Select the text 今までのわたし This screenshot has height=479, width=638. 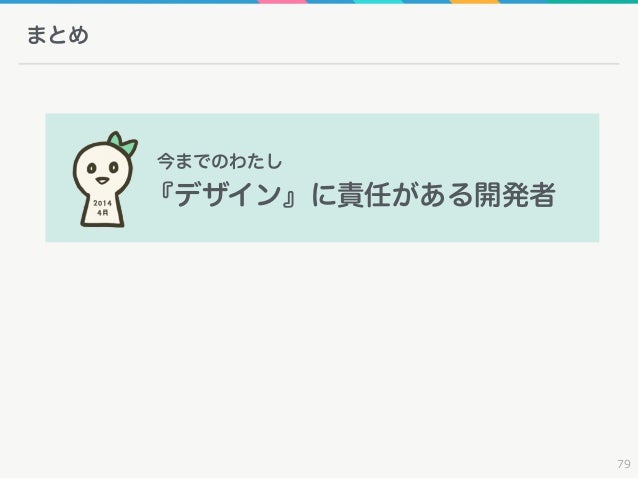coord(219,161)
